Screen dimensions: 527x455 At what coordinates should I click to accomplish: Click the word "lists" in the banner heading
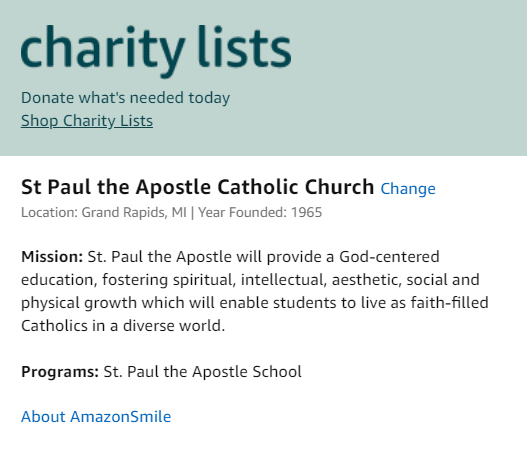tap(245, 46)
